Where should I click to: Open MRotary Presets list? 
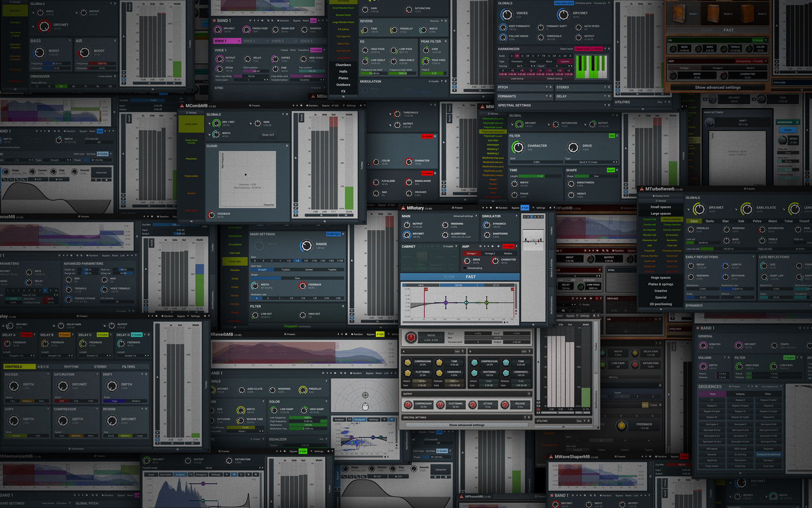pos(458,208)
